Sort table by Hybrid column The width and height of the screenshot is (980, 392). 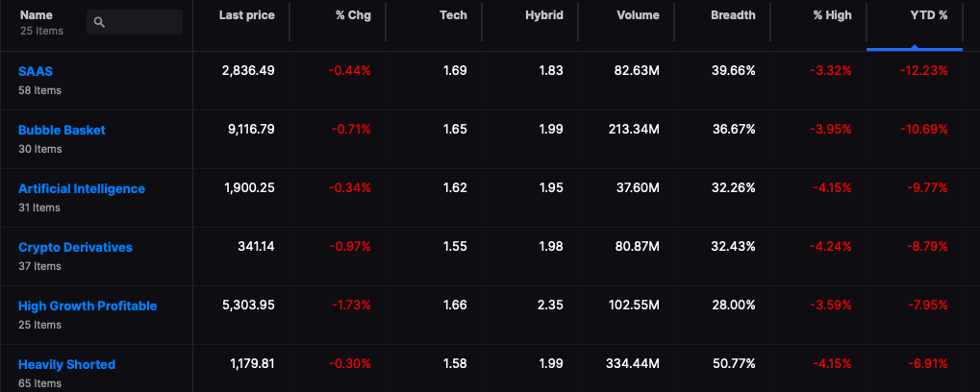tap(543, 15)
